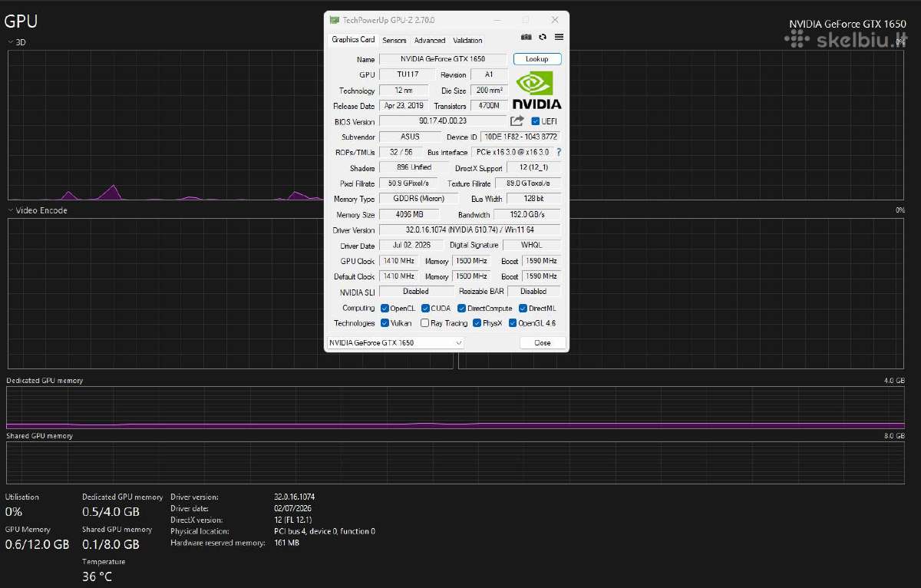The height and width of the screenshot is (588, 921).
Task: Click the Subvendor field showing ASUS
Action: click(410, 137)
